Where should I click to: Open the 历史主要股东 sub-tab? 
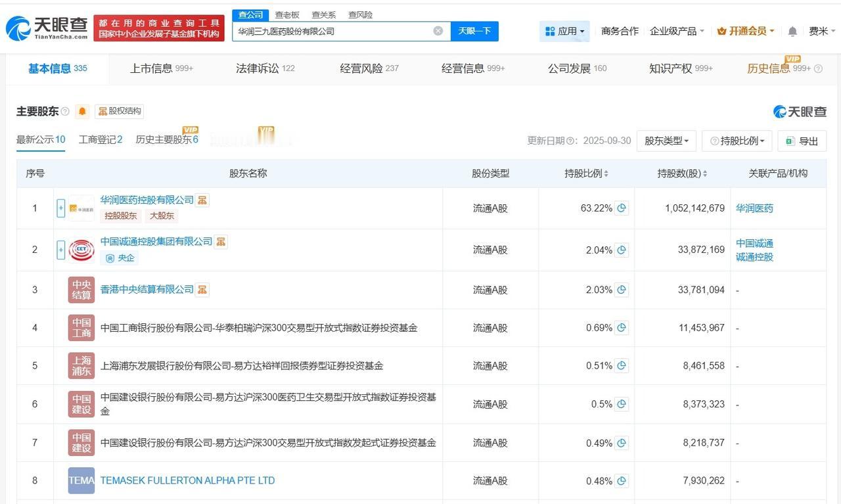(x=167, y=139)
